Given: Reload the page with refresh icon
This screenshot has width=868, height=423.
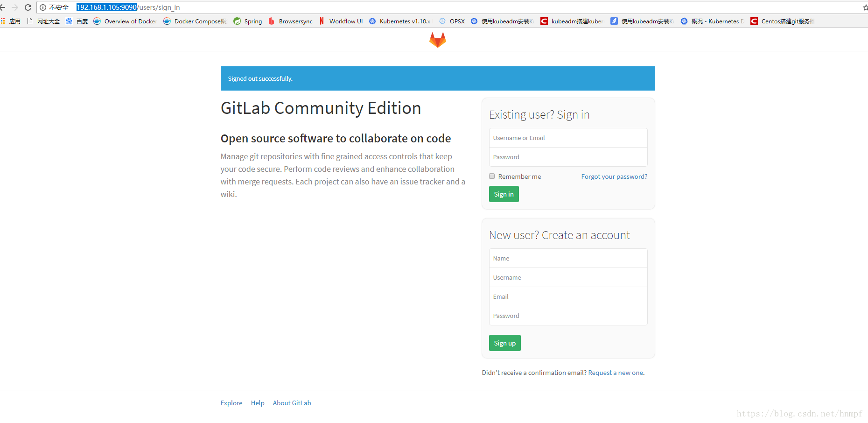Looking at the screenshot, I should [28, 7].
